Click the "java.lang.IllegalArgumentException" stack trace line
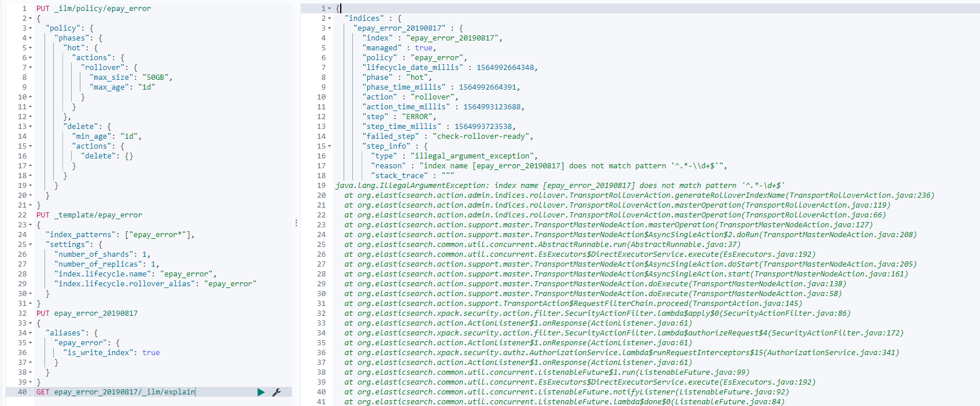The image size is (980, 406). (x=560, y=186)
